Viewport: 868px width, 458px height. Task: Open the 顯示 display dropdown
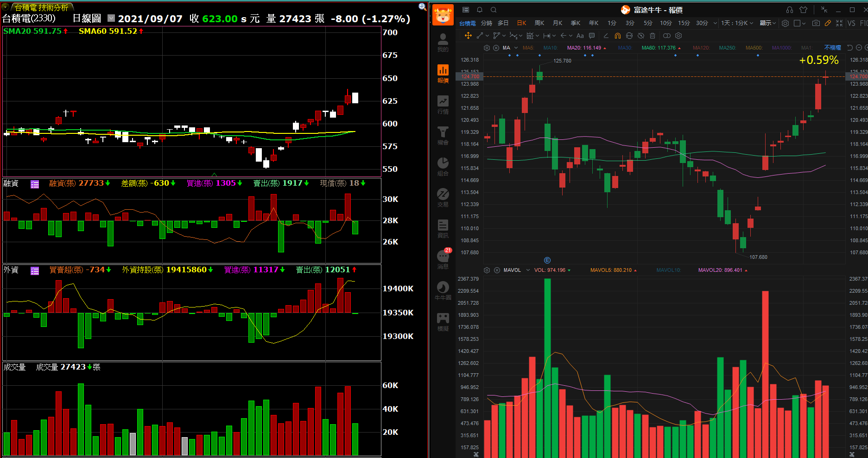pos(767,23)
